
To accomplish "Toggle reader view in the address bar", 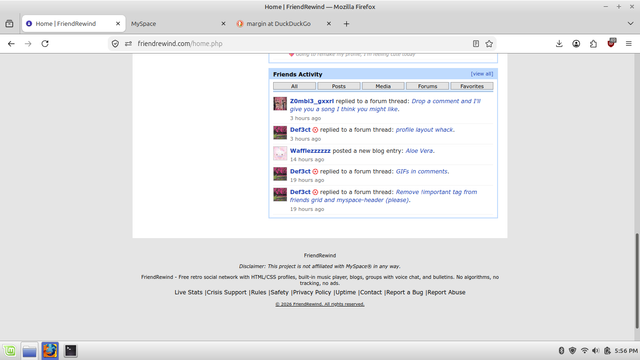I will [476, 44].
